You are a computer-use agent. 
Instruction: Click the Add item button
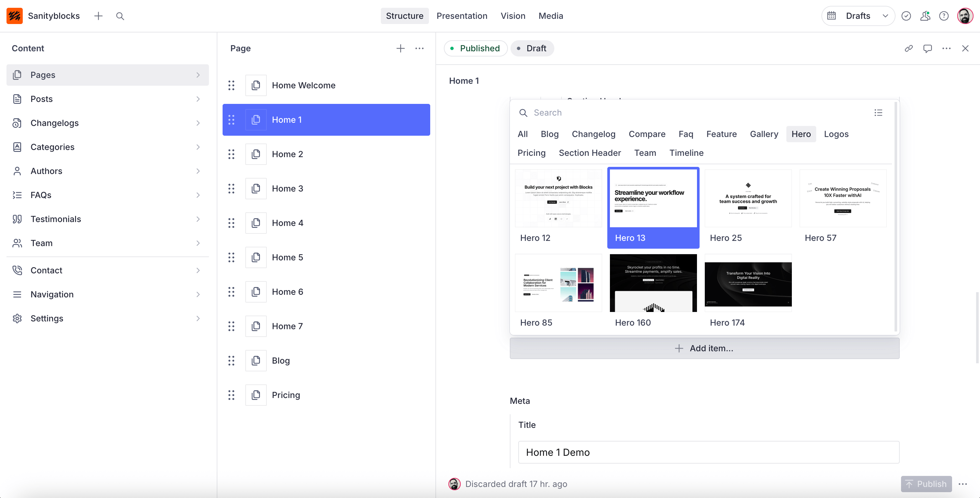[x=704, y=348]
